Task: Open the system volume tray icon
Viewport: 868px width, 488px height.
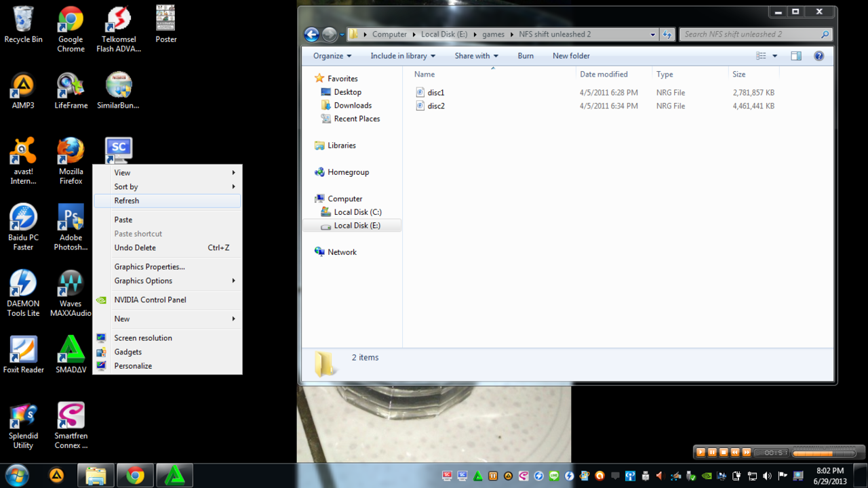Action: (x=767, y=476)
